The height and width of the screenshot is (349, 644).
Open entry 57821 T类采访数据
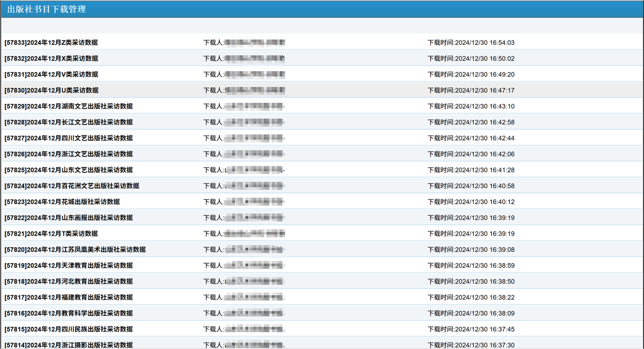51,234
